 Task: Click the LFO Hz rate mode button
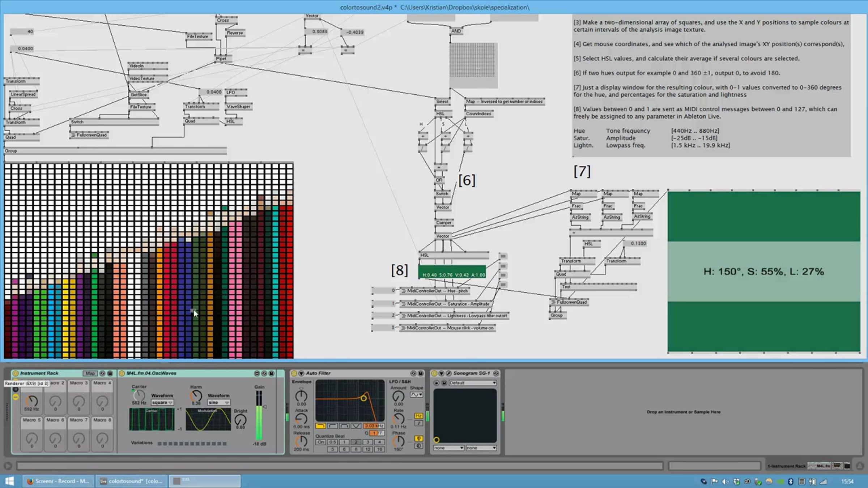click(x=418, y=416)
